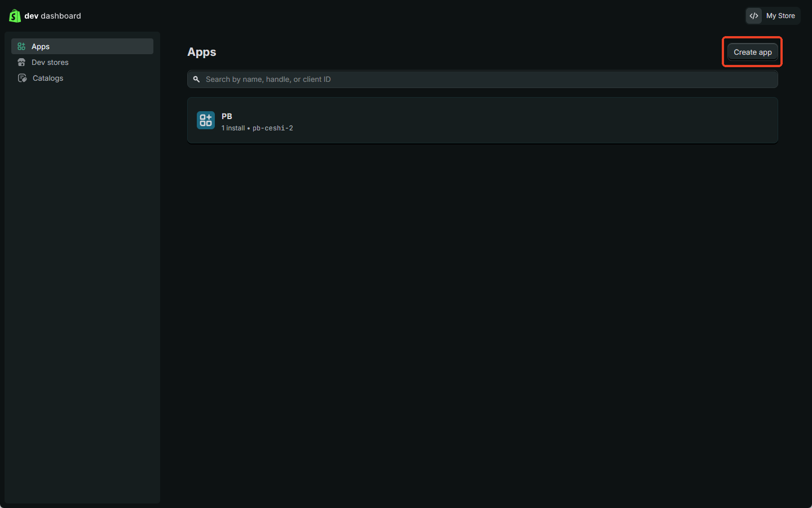Go to Dev stores in sidebar
Viewport: 812px width, 508px height.
(x=50, y=62)
